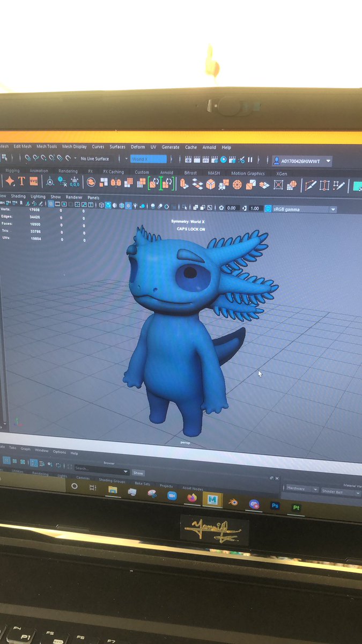
Task: Switch to the Rigging shelf tab
Action: (x=12, y=171)
